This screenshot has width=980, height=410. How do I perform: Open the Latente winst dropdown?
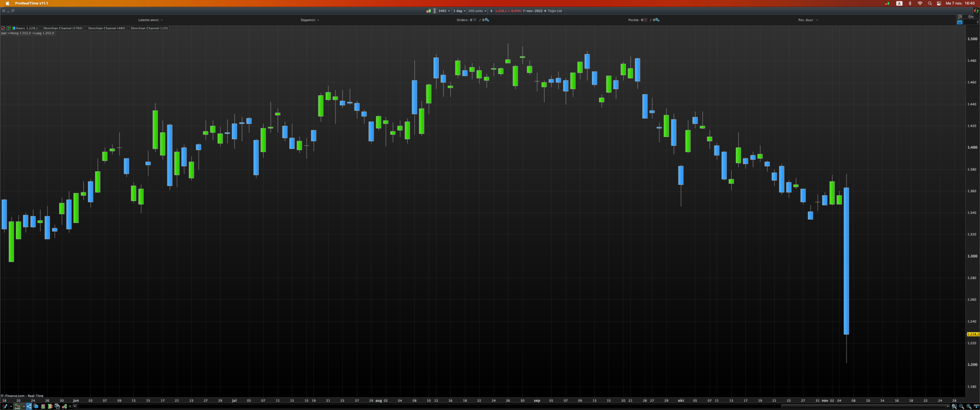(150, 20)
